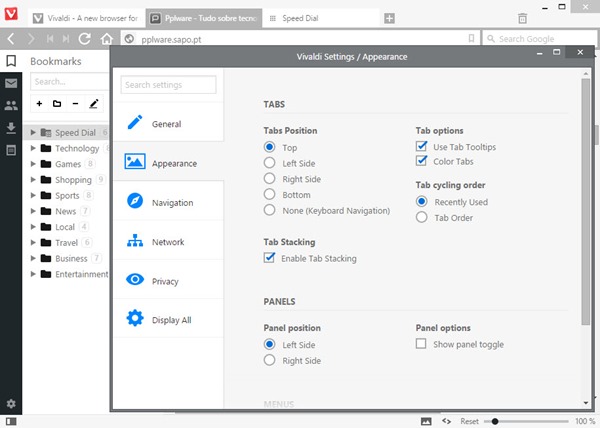
Task: Expand the Speed Dial bookmark folder
Action: pyautogui.click(x=33, y=132)
